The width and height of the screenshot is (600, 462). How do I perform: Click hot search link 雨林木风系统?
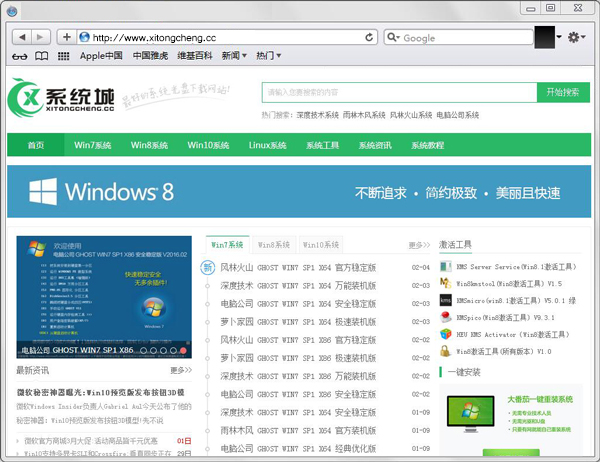(x=364, y=115)
